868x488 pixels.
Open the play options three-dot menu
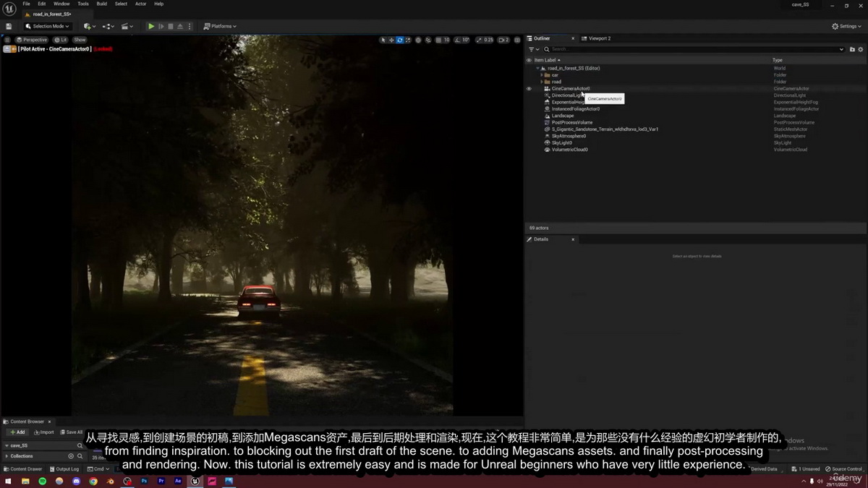188,26
